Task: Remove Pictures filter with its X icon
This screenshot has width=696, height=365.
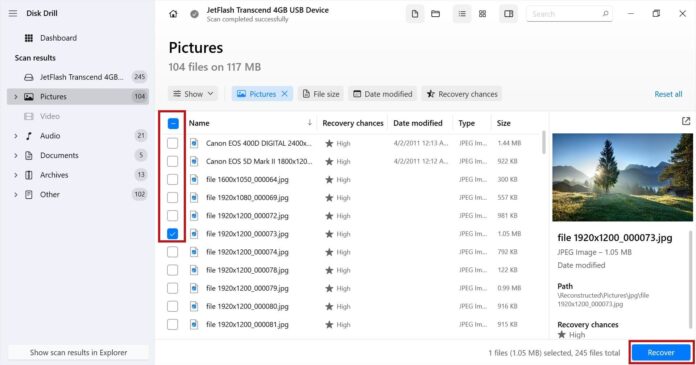Action: 285,94
